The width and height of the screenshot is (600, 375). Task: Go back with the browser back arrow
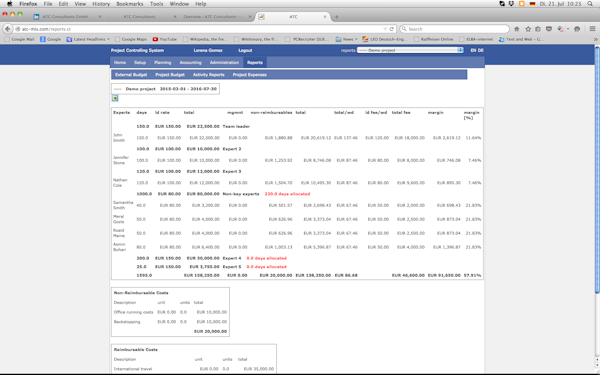tap(8, 29)
